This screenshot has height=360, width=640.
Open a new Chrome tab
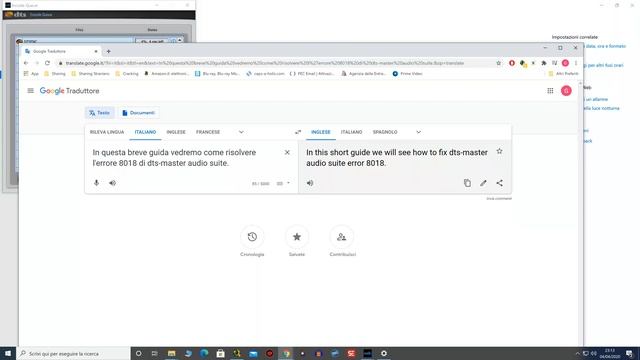[109, 51]
